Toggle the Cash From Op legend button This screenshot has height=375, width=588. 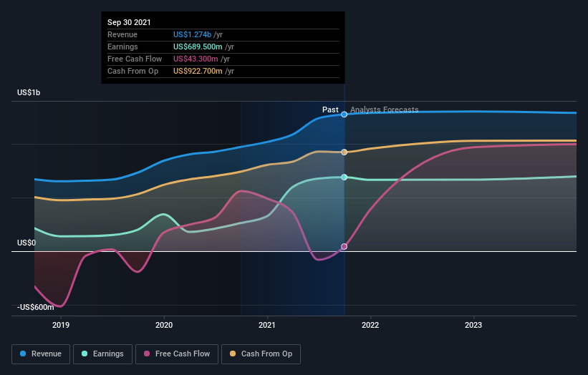pyautogui.click(x=261, y=354)
